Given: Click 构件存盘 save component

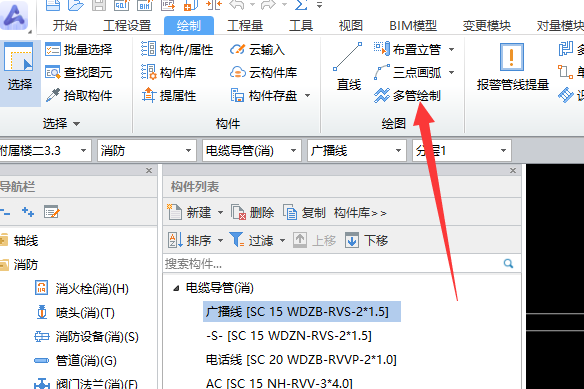Looking at the screenshot, I should [263, 96].
